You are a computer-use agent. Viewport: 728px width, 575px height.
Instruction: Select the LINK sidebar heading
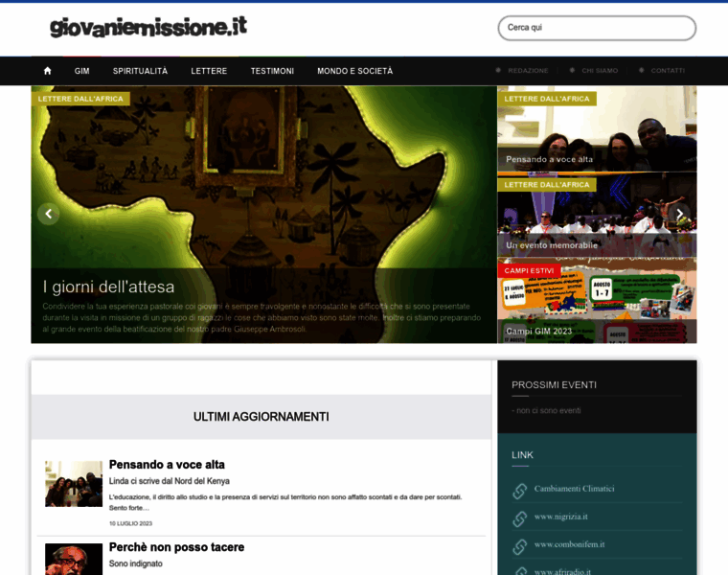point(522,455)
